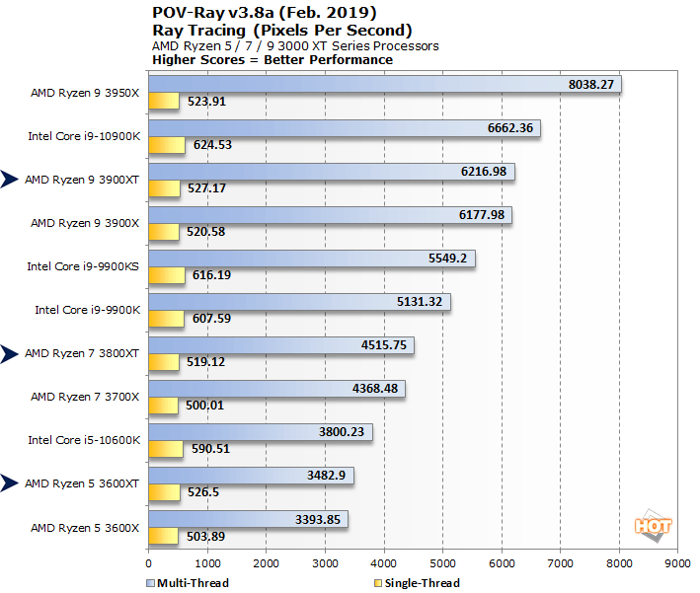Click the 6216.98 multi-thread value

[x=484, y=172]
